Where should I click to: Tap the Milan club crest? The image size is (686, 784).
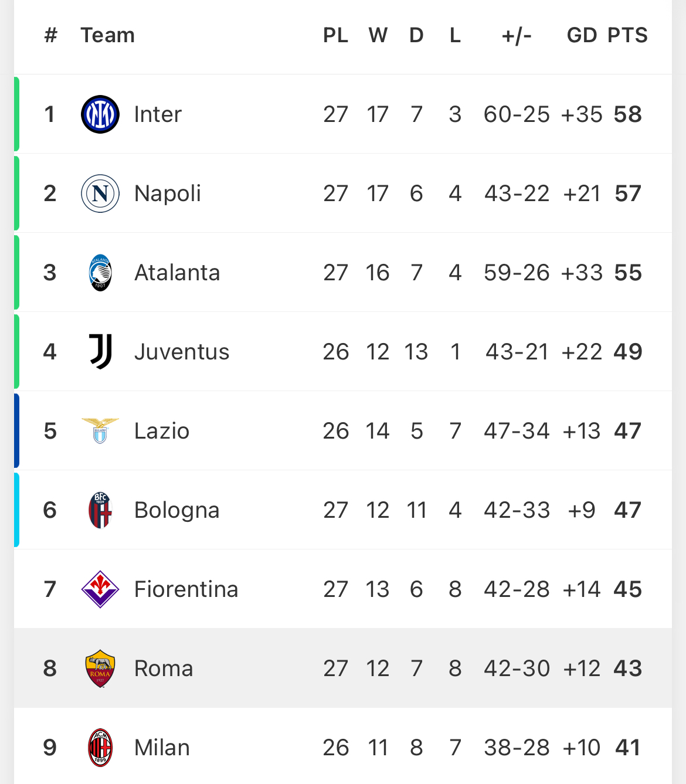tap(100, 748)
